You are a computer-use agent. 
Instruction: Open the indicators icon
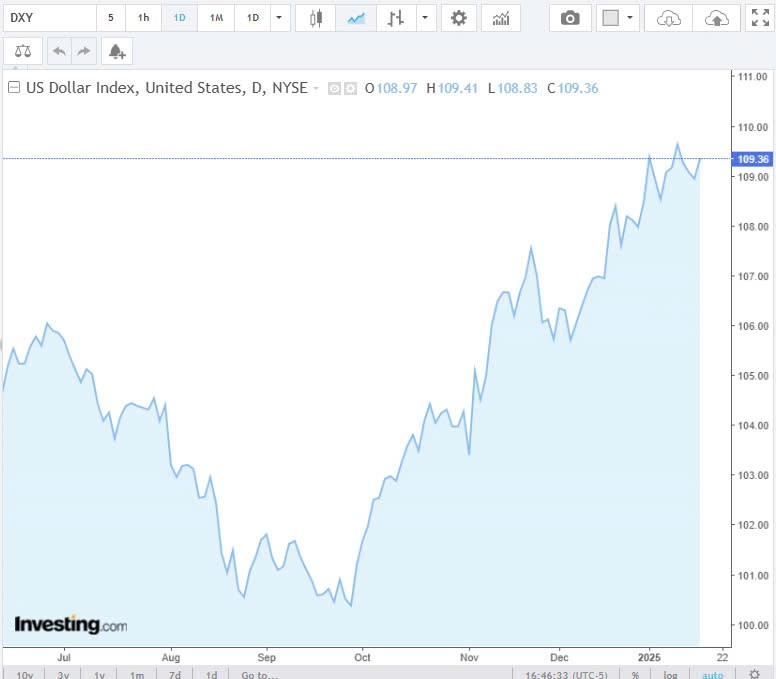tap(501, 18)
